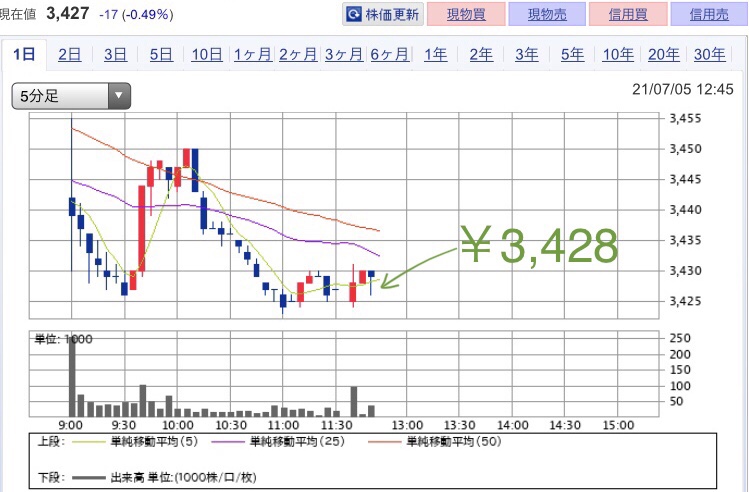This screenshot has width=749, height=492.
Task: View the 30年 chart range
Action: (710, 54)
